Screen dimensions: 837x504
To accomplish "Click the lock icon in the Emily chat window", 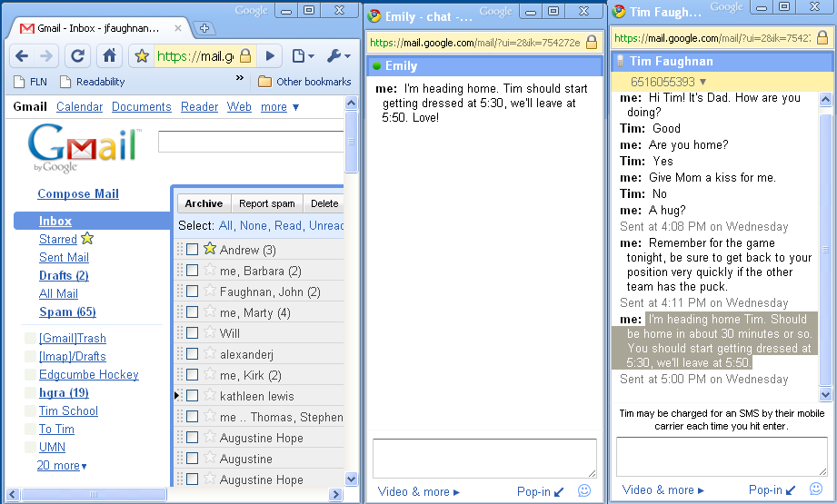I will click(x=592, y=42).
